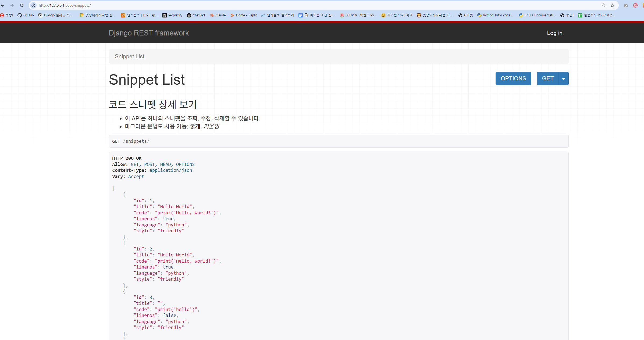Open the ChatGPT bookmark
Screen dimensions: 644x340
pyautogui.click(x=196, y=15)
